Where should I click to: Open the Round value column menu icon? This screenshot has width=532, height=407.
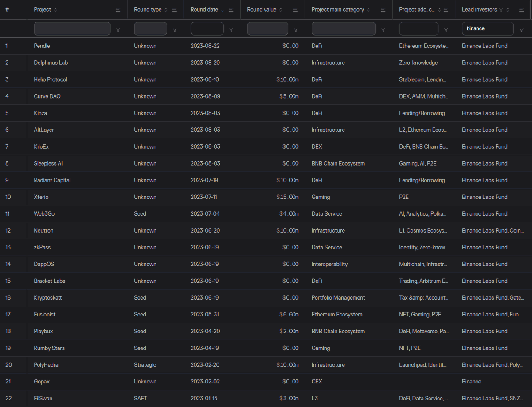click(x=295, y=10)
